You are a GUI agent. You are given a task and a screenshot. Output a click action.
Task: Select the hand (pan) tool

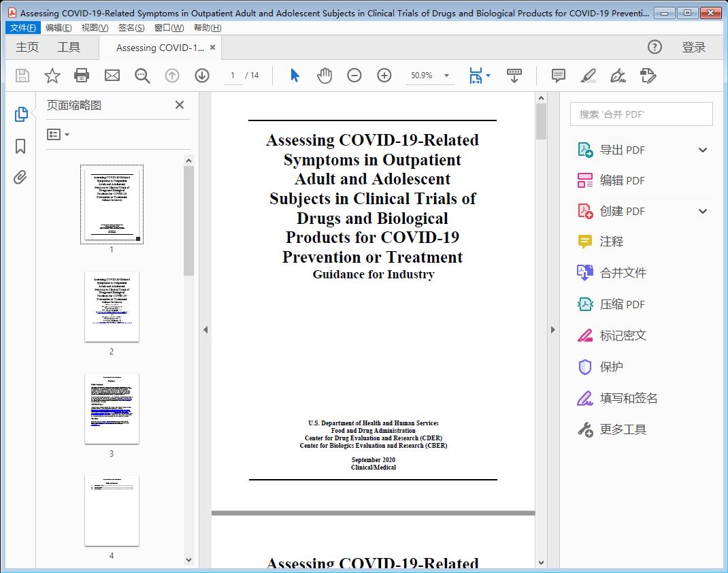[x=325, y=76]
